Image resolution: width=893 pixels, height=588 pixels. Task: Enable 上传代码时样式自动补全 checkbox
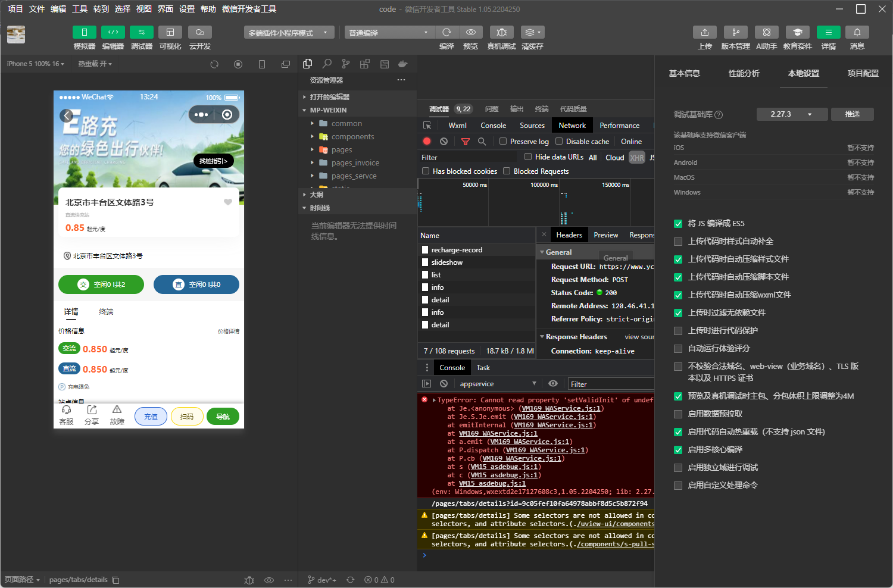[678, 242]
